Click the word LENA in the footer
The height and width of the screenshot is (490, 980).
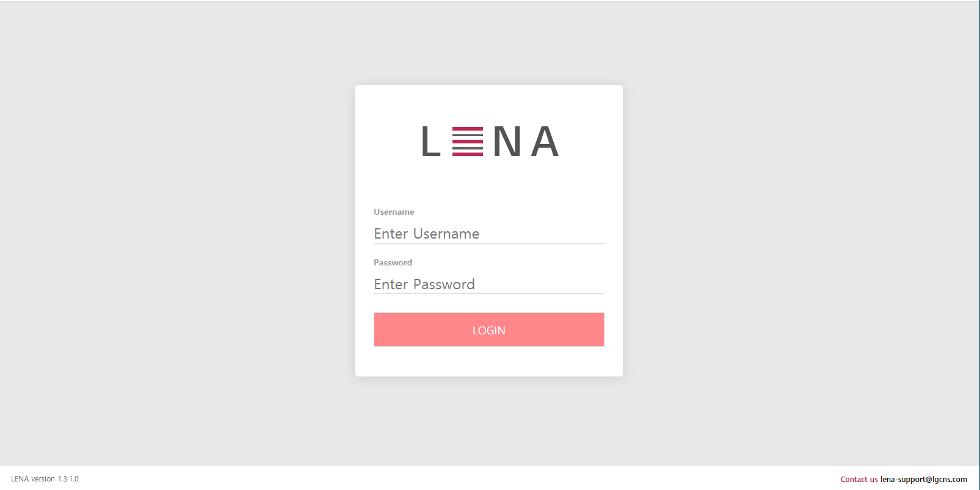click(x=20, y=479)
